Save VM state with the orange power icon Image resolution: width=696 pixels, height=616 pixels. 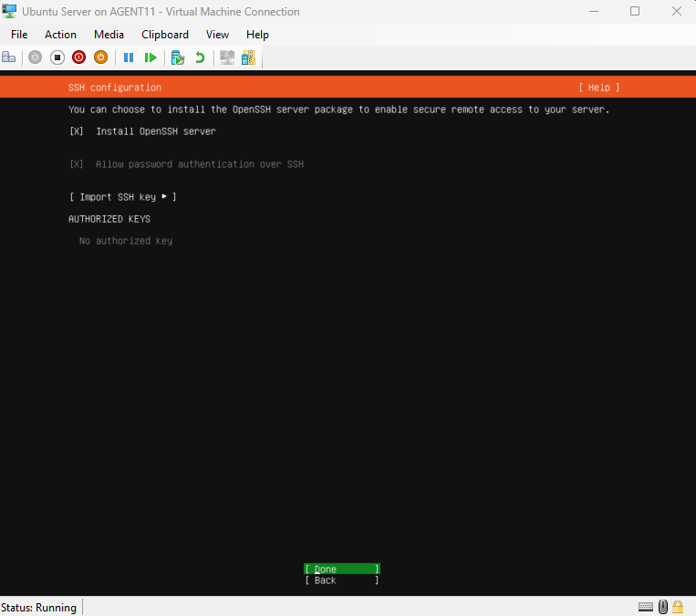click(100, 57)
